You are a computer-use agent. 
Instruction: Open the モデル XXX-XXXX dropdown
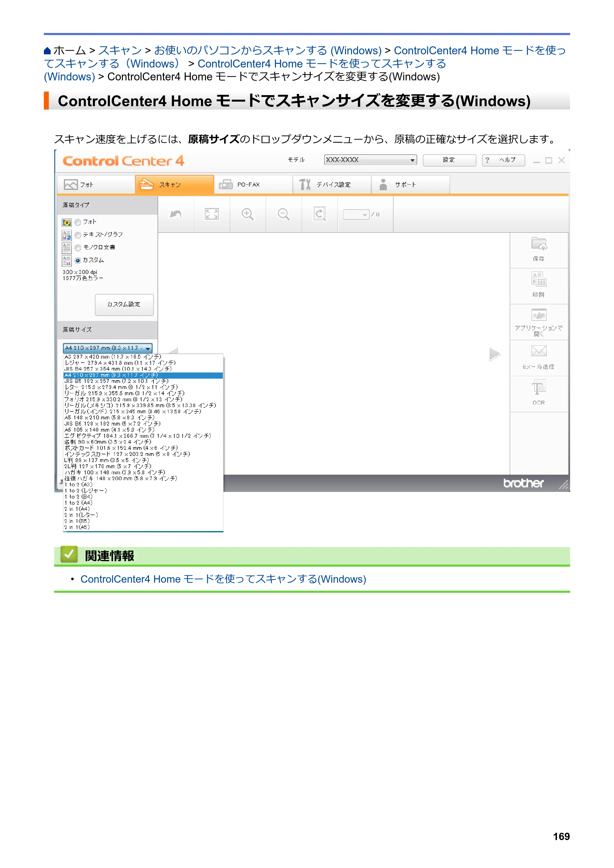(x=370, y=160)
